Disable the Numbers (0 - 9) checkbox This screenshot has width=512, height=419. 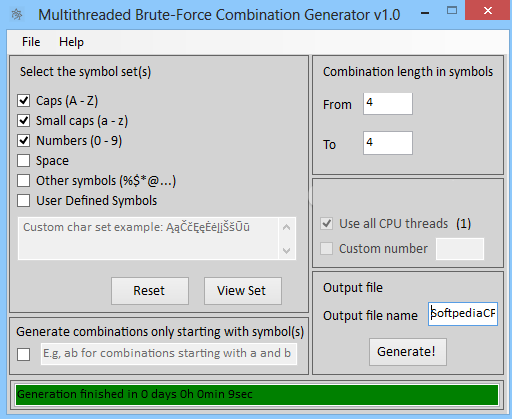[x=24, y=140]
